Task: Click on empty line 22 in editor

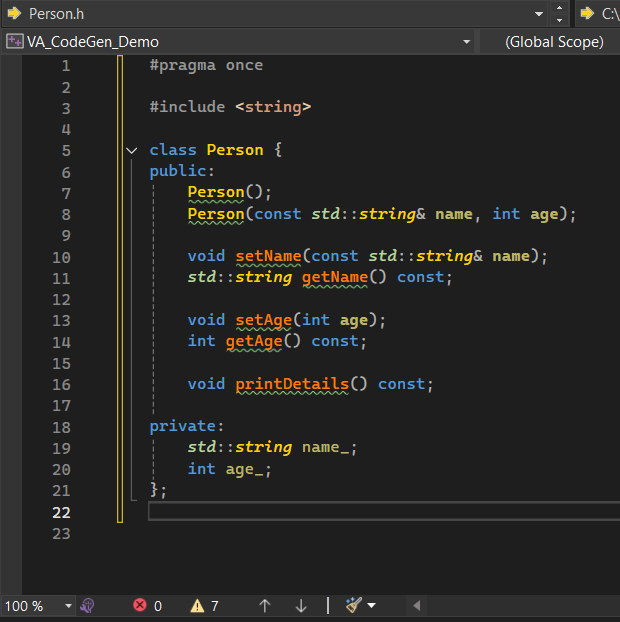Action: point(384,511)
